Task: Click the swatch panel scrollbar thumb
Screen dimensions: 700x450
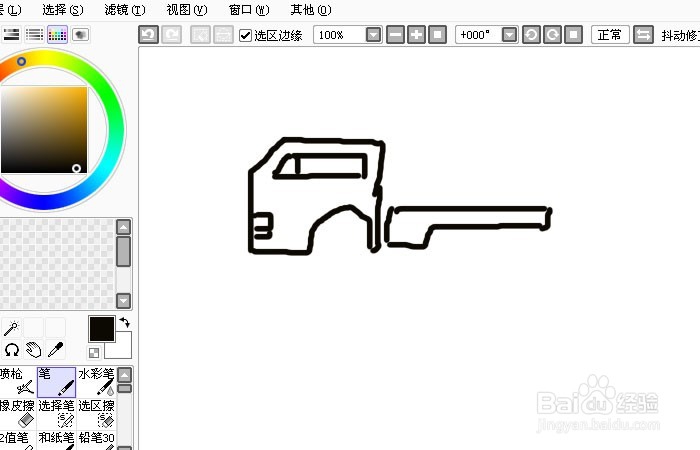Action: [x=124, y=251]
